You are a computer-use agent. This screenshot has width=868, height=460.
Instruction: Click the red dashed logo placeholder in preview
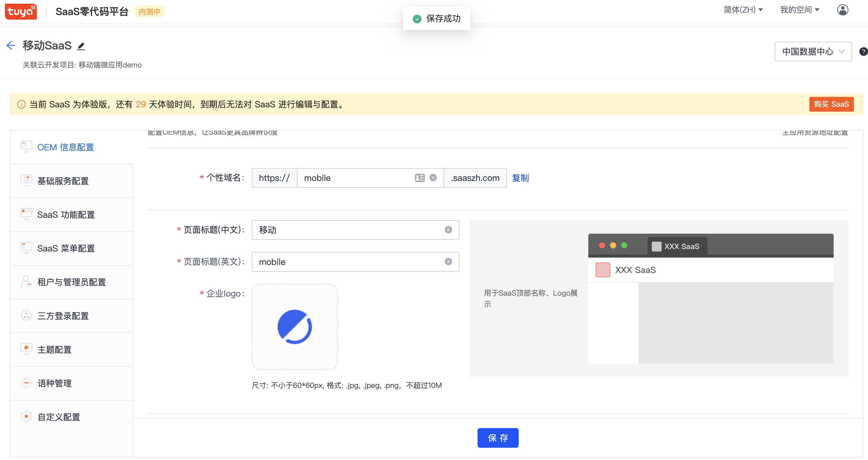602,270
